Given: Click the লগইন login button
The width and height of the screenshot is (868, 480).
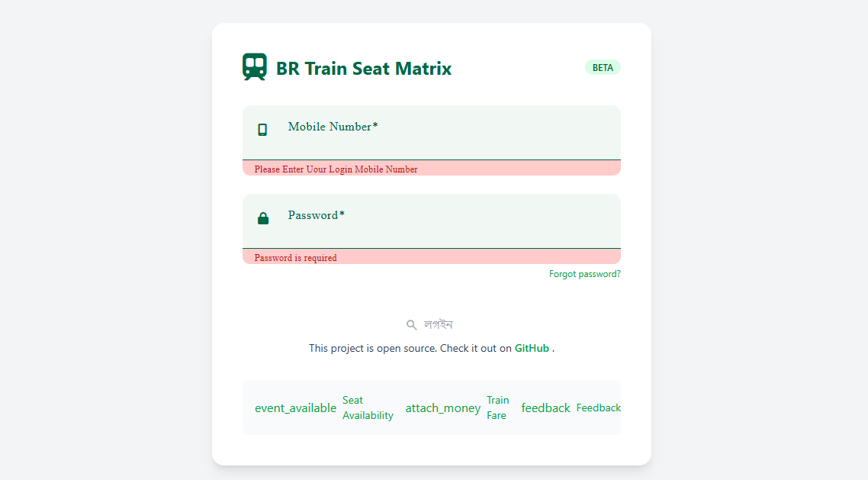Looking at the screenshot, I should (431, 325).
